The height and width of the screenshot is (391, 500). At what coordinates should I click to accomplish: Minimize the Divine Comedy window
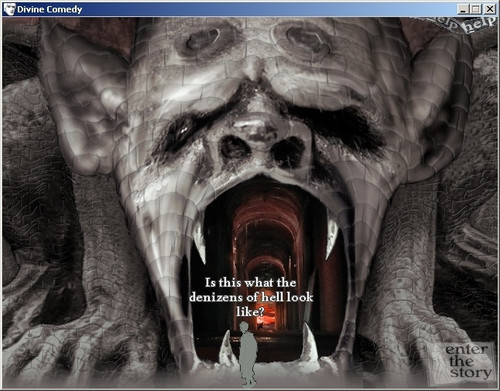click(x=463, y=9)
